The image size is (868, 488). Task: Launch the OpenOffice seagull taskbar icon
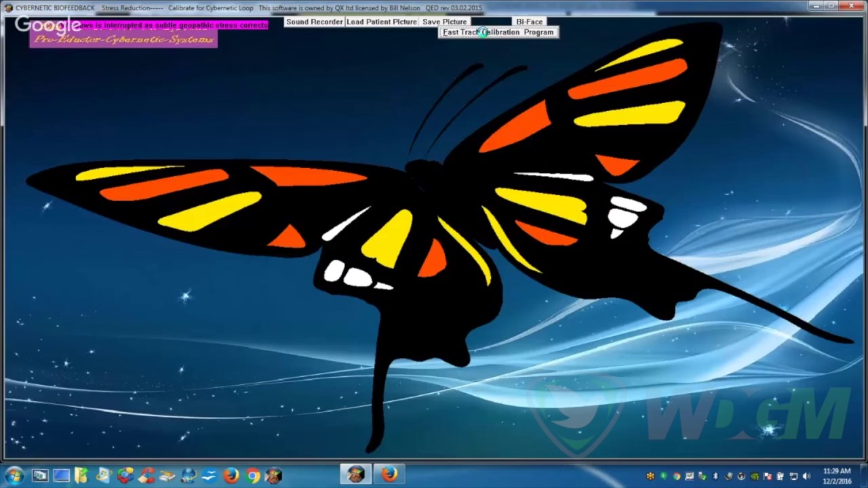coord(210,476)
